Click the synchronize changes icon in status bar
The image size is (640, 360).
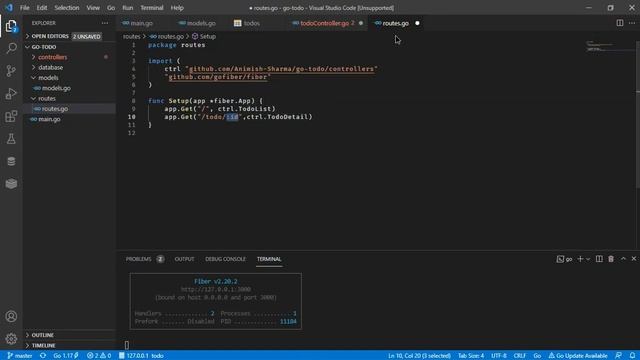pyautogui.click(x=43, y=356)
